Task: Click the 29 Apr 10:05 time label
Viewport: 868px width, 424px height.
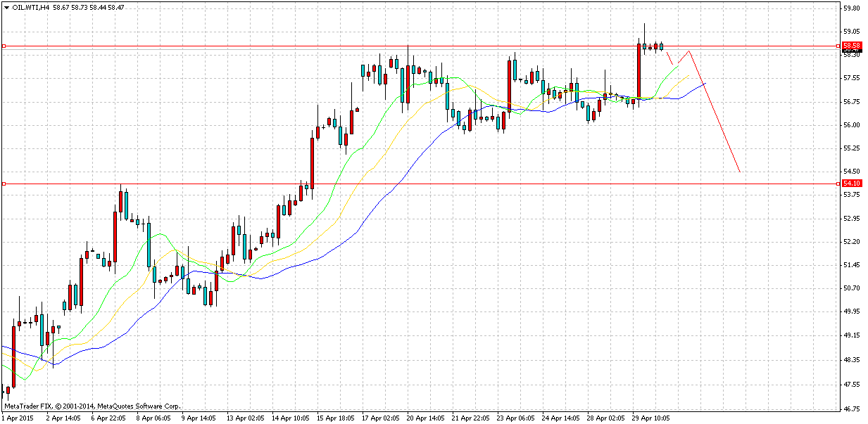Action: (x=651, y=418)
